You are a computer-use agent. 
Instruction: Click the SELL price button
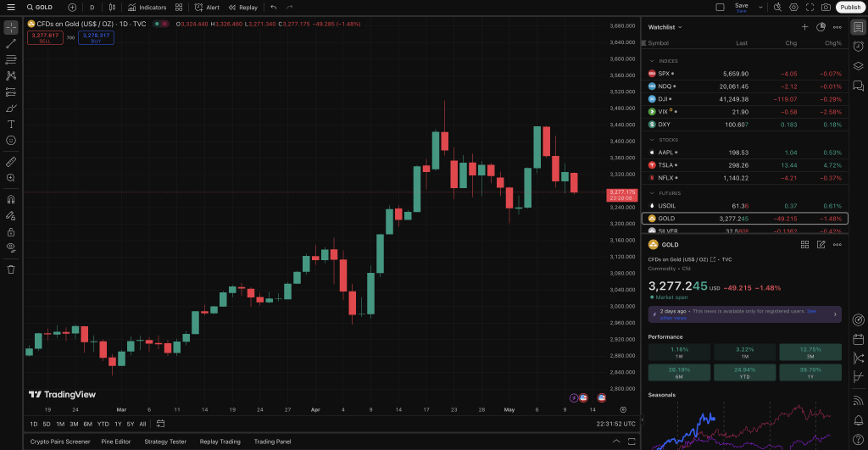click(x=45, y=37)
